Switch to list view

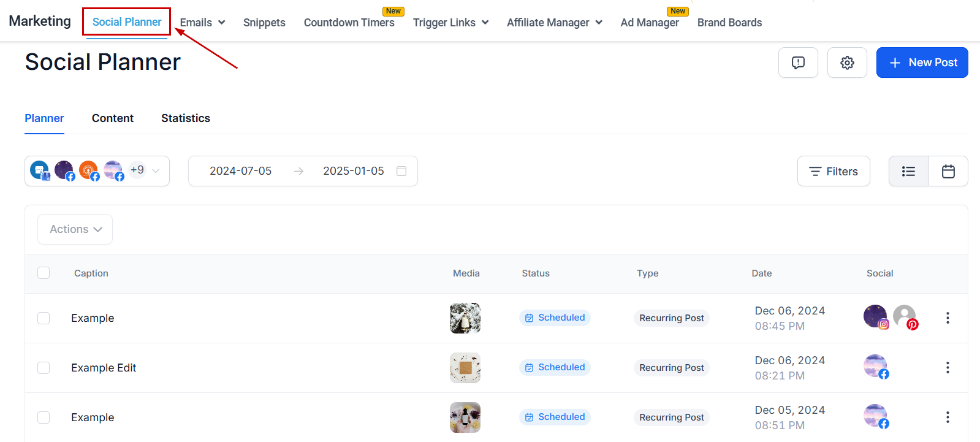pyautogui.click(x=908, y=172)
